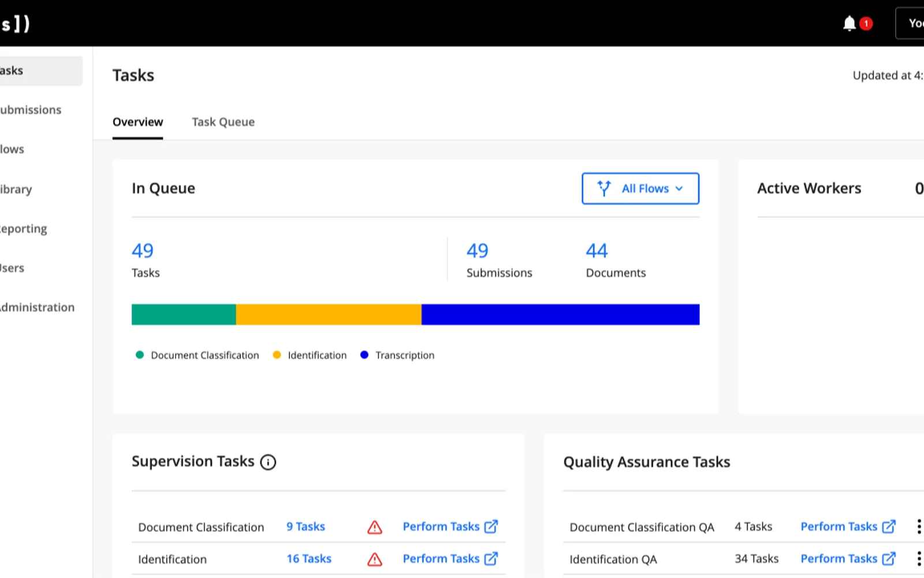The height and width of the screenshot is (578, 924).
Task: Open the 9 Tasks link
Action: coord(305,527)
